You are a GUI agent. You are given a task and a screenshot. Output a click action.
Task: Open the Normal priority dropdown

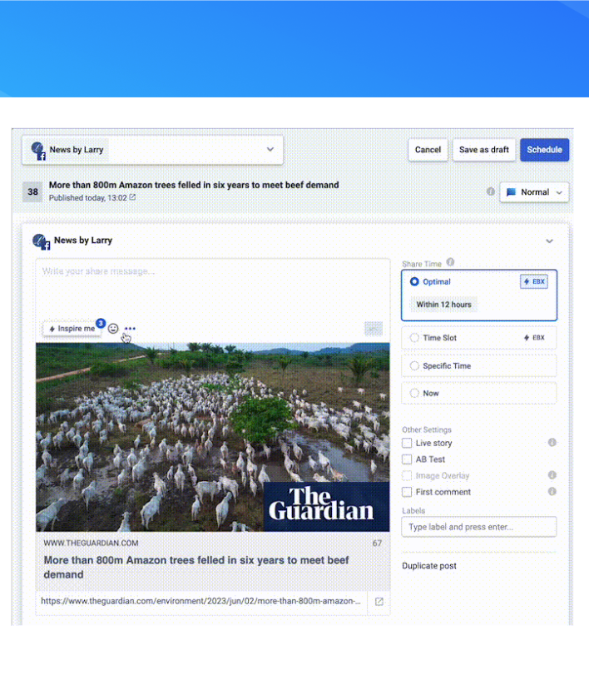(534, 192)
